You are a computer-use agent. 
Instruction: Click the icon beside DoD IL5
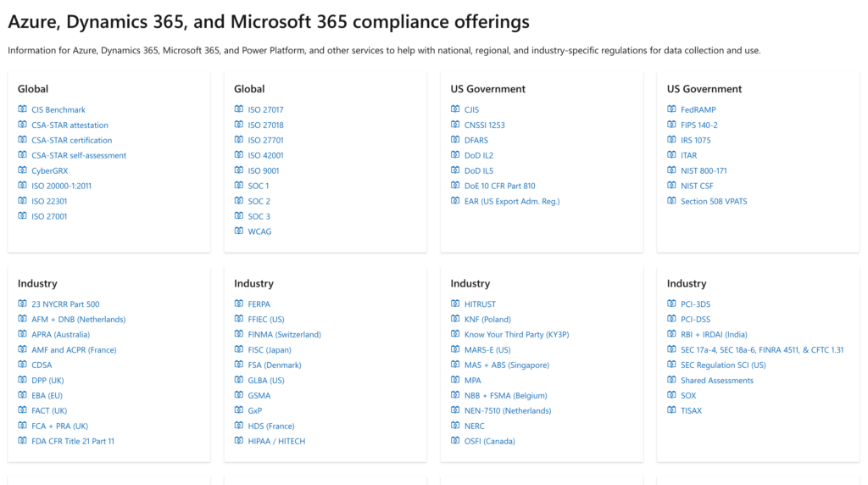coord(455,170)
